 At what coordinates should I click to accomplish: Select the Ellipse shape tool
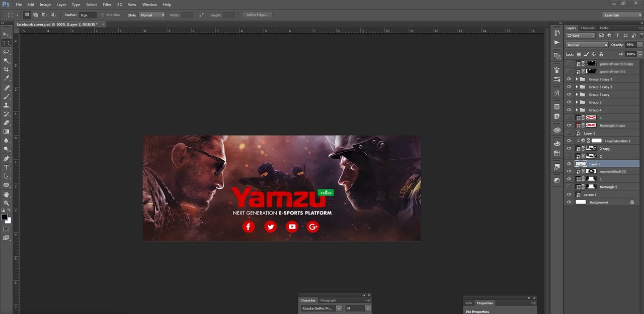pos(7,185)
